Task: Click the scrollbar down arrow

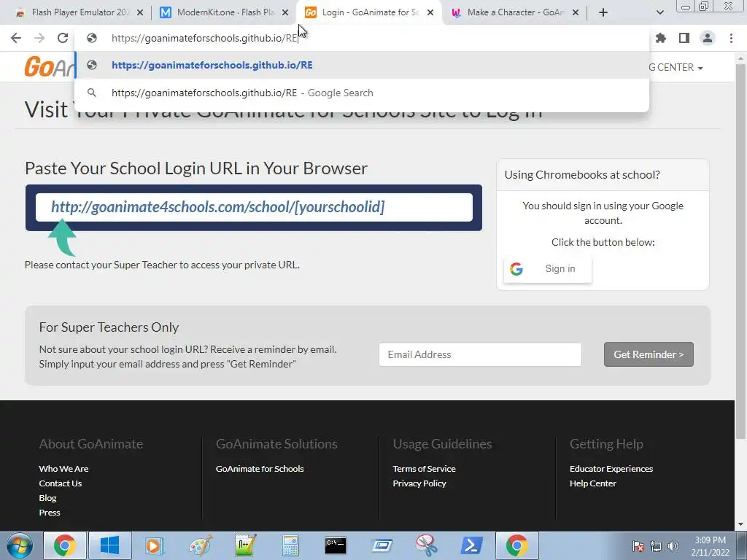Action: pos(740,525)
